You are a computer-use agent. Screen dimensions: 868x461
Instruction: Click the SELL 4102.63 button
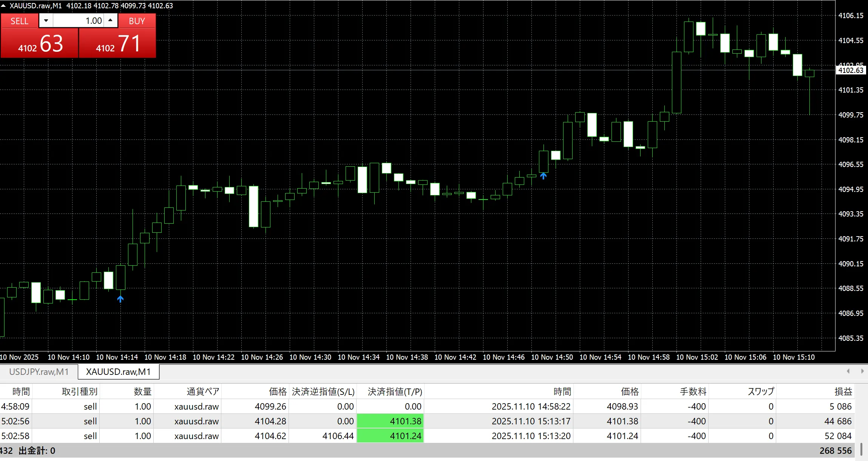pyautogui.click(x=39, y=43)
